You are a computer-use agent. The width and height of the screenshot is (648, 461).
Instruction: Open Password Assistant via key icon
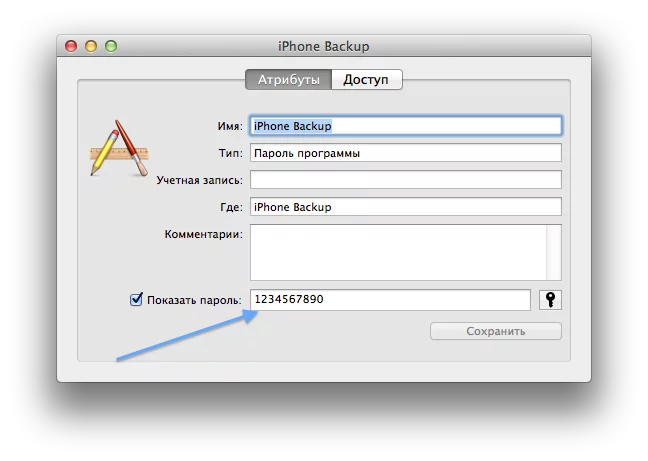550,299
